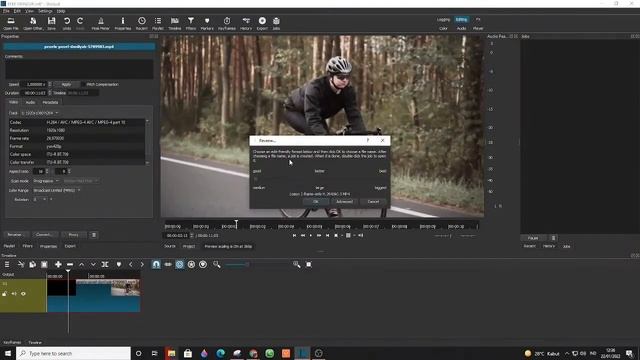
Task: Open the File menu
Action: [6, 11]
